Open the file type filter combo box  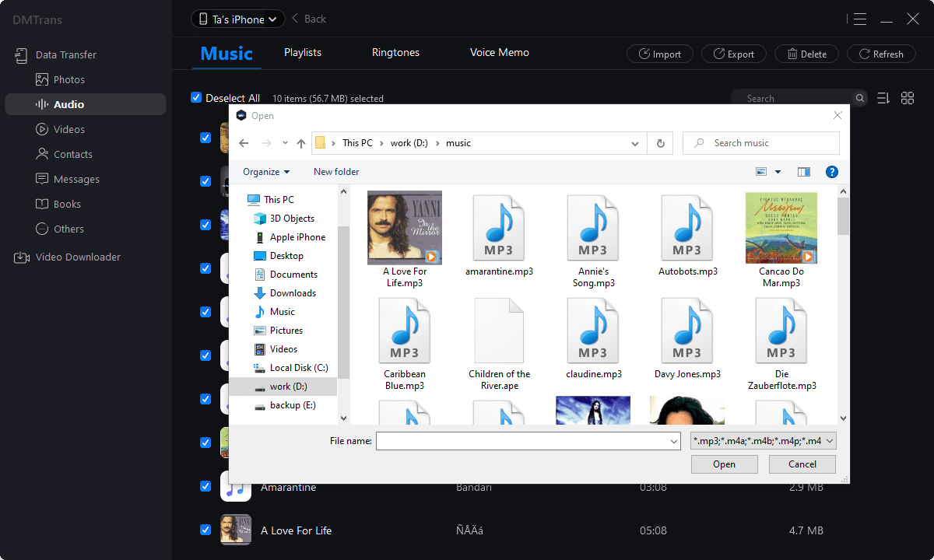[764, 441]
